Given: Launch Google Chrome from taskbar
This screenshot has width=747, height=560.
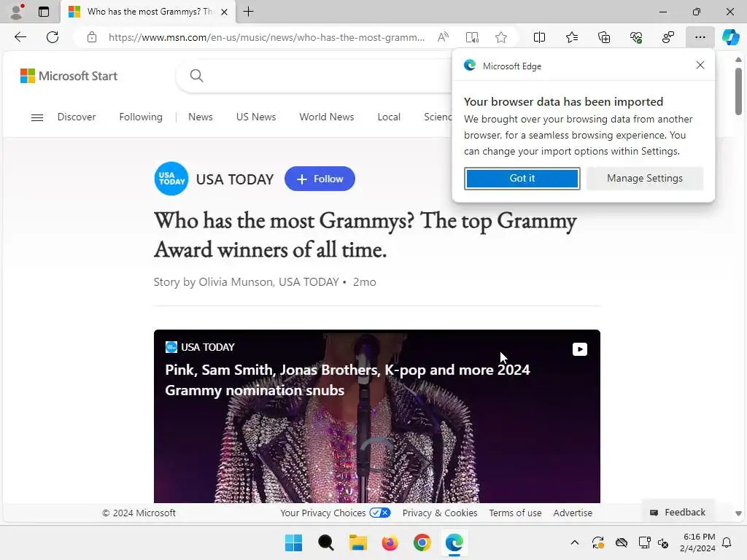Looking at the screenshot, I should tap(422, 542).
